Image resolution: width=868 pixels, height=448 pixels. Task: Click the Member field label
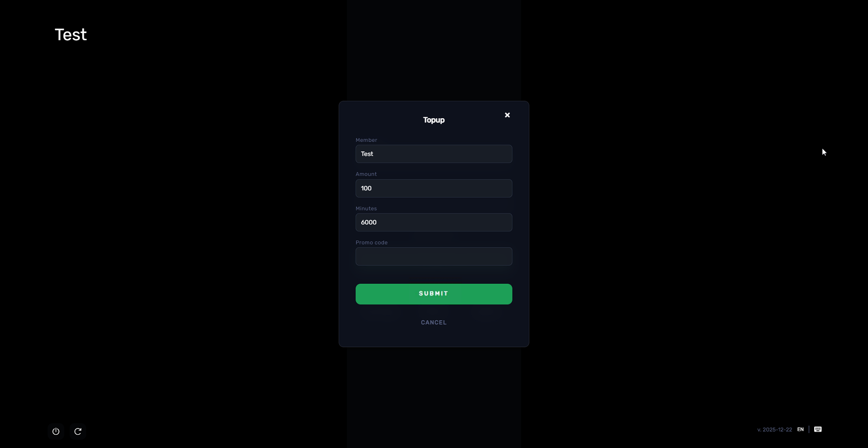pos(367,140)
